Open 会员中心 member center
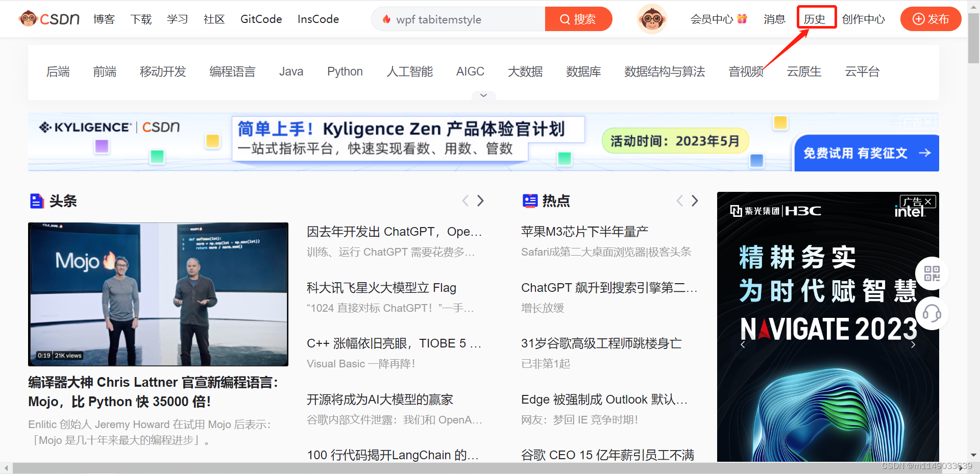Viewport: 980px width, 474px height. (x=712, y=19)
